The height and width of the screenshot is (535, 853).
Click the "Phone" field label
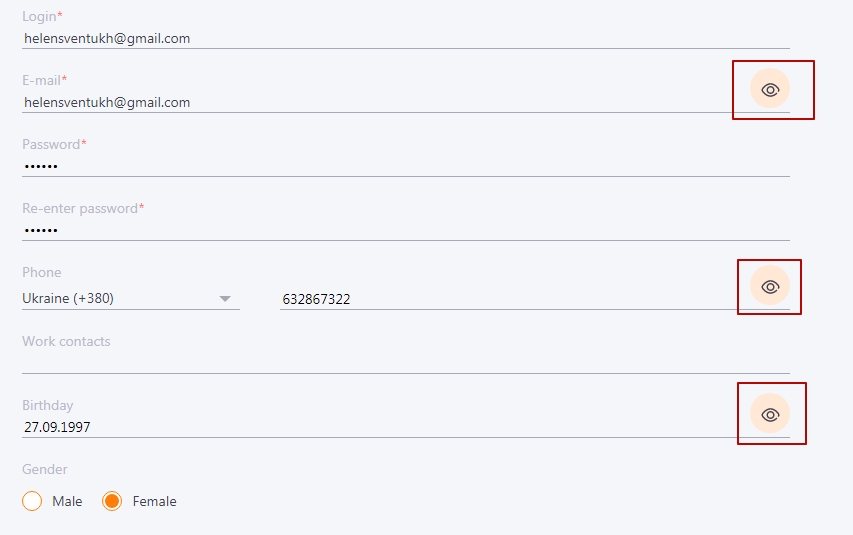point(41,272)
